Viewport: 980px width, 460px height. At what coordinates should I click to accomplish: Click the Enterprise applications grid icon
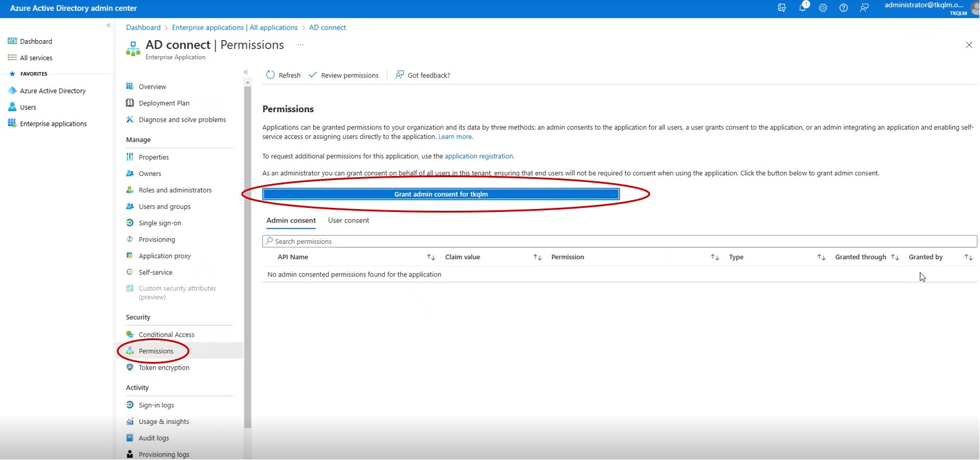(12, 123)
